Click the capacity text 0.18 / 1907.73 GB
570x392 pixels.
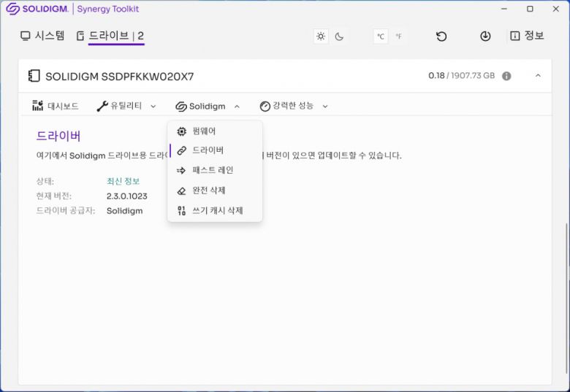pos(461,75)
